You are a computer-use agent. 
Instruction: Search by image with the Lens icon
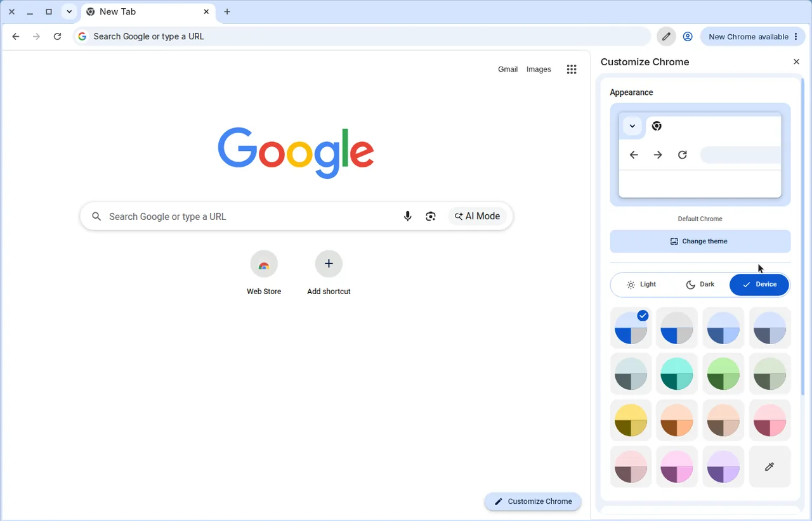click(431, 217)
